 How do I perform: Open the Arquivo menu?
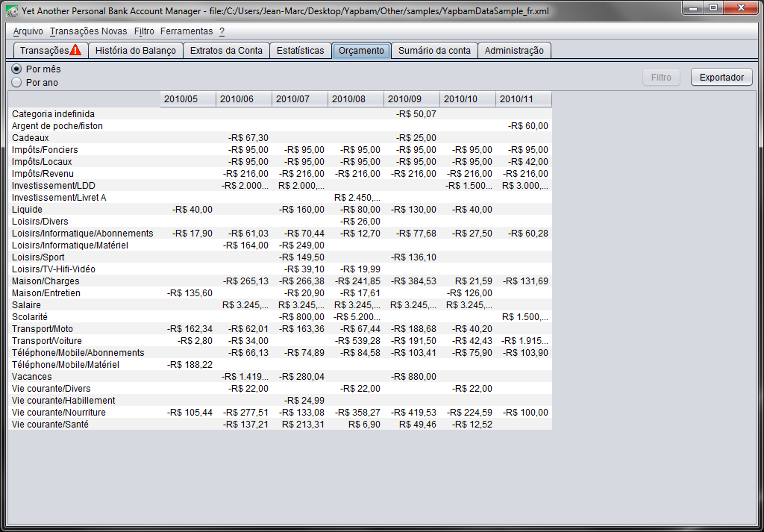[x=28, y=31]
